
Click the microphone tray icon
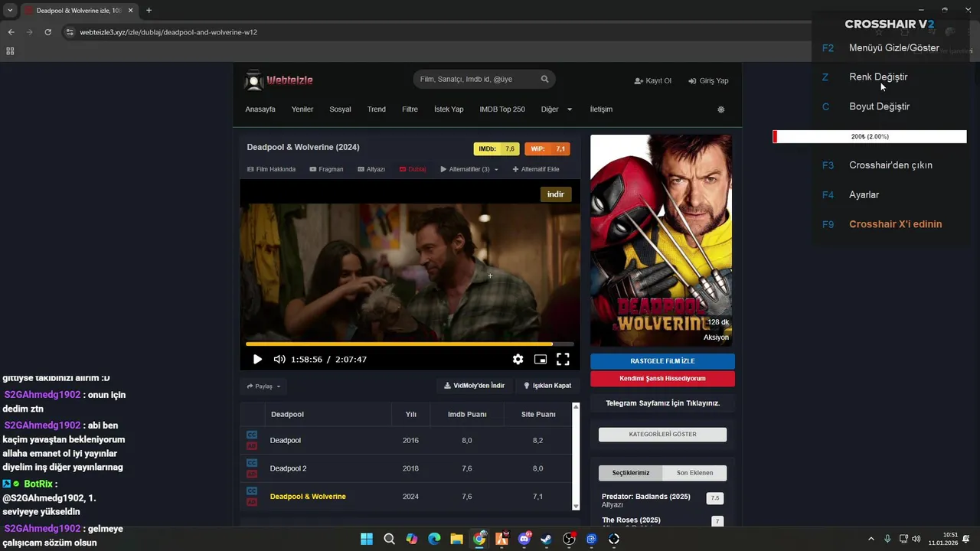(887, 539)
